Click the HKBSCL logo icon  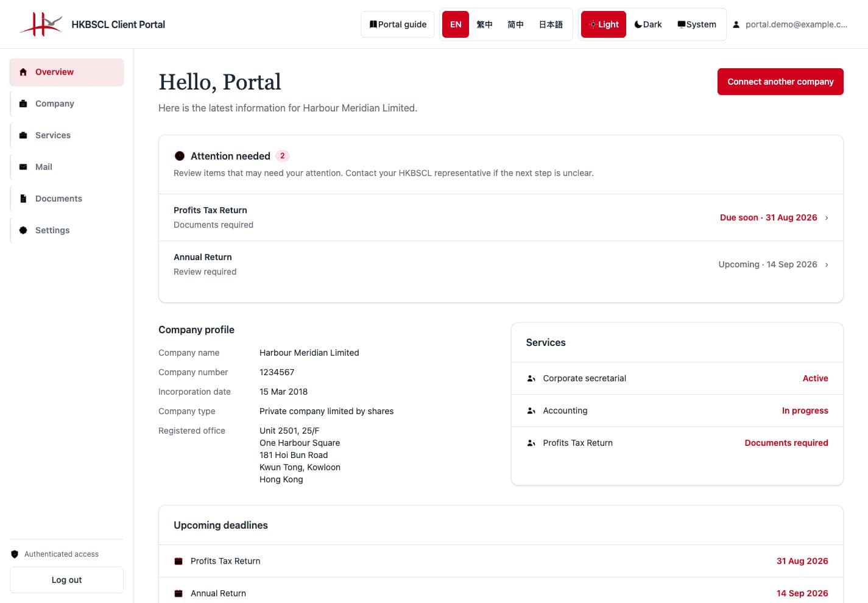click(41, 24)
